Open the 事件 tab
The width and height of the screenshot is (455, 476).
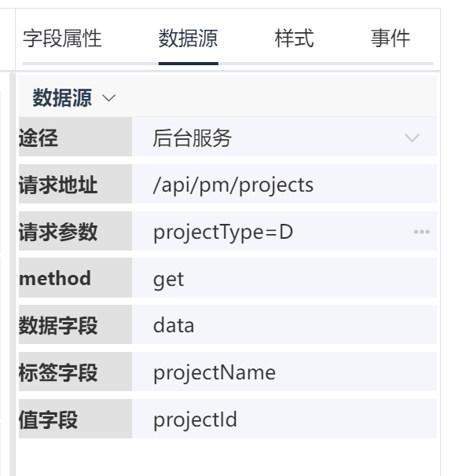391,38
